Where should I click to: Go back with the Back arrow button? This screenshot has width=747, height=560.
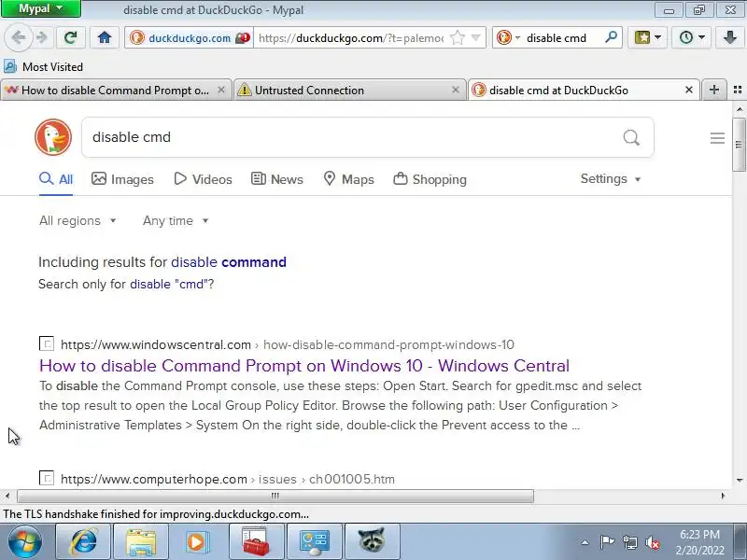pos(18,37)
